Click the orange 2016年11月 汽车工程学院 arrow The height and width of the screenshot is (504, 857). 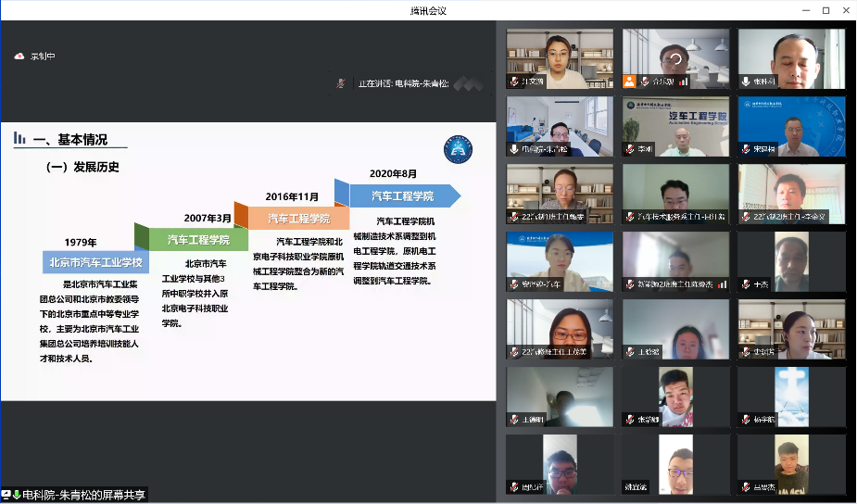298,218
